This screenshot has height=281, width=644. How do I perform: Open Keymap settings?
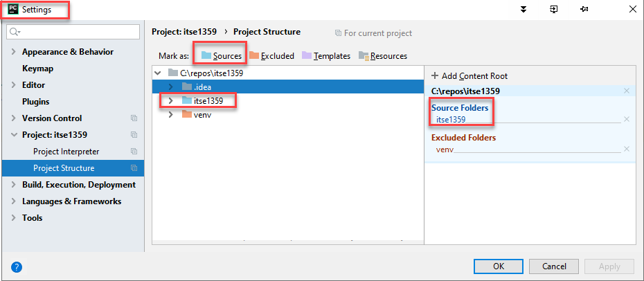[x=37, y=69]
